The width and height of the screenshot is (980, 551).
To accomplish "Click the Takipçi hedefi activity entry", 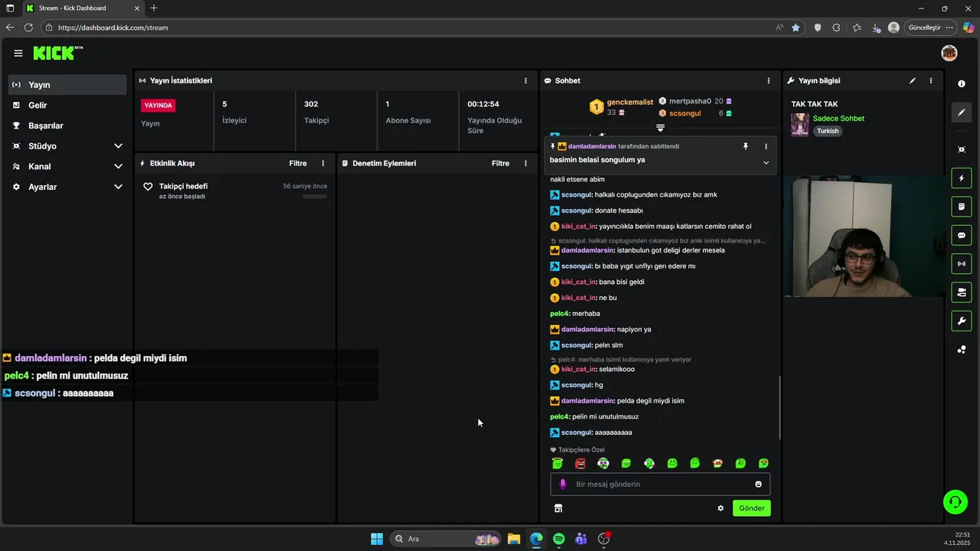I will click(235, 191).
